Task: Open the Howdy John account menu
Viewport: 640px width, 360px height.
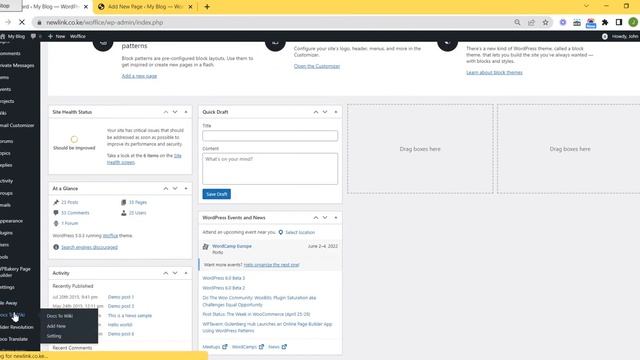Action: pos(620,36)
